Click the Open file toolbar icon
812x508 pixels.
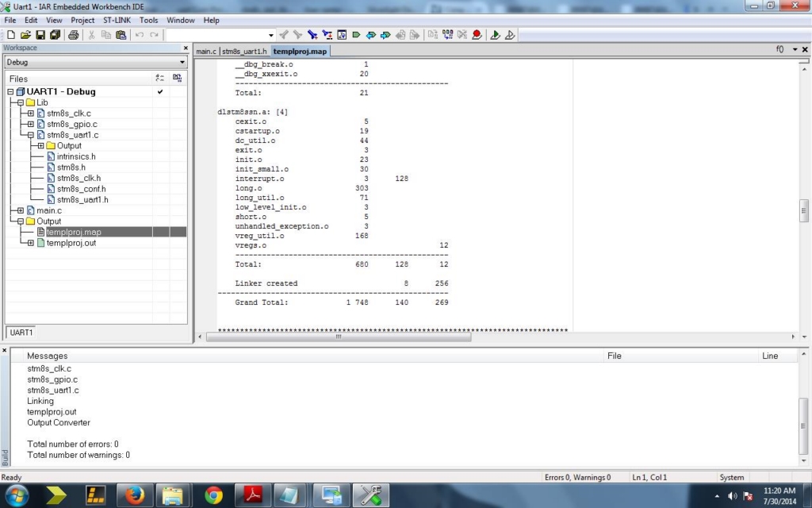(x=25, y=35)
